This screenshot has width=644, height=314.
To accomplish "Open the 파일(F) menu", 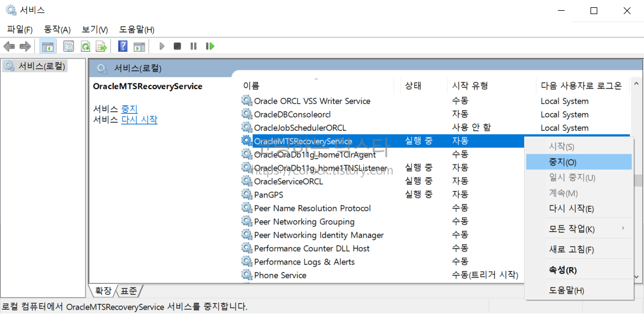I will tap(20, 30).
